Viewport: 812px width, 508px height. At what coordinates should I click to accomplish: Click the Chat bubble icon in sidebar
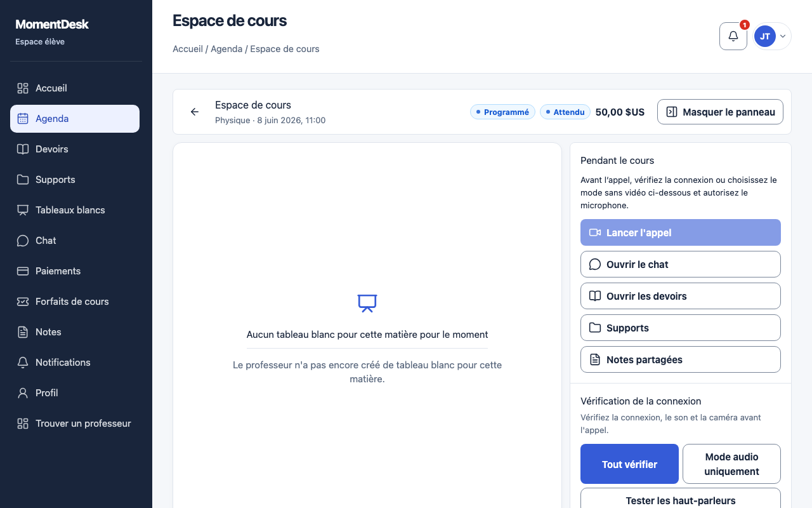point(23,241)
